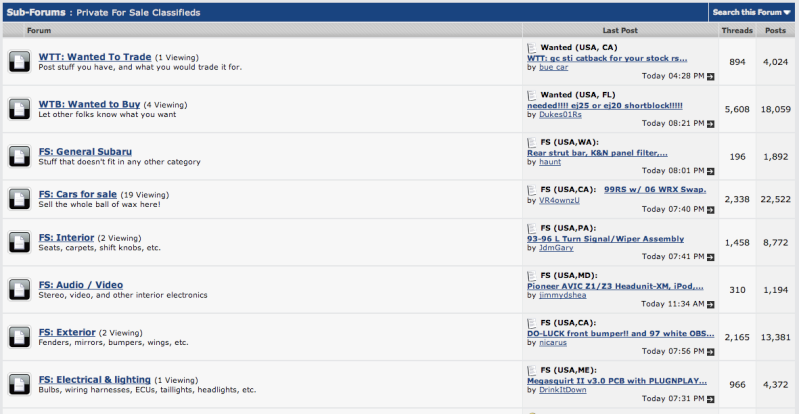Click forum status icon for FS: Cars for sale
The height and width of the screenshot is (414, 799).
click(19, 199)
